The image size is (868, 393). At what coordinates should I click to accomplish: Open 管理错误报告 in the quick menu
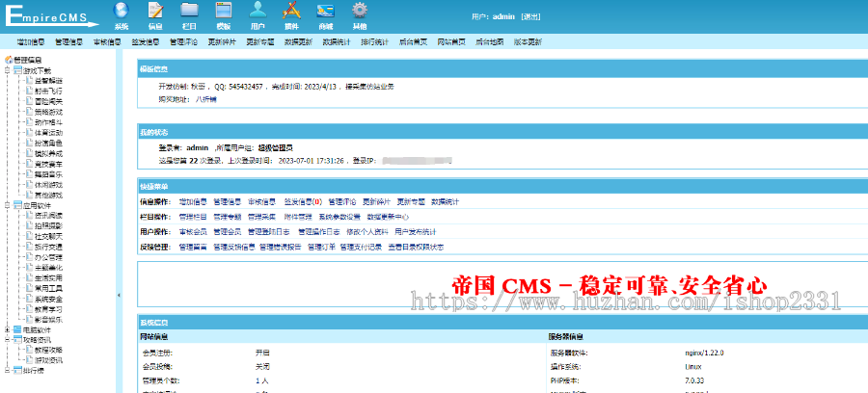coord(280,248)
